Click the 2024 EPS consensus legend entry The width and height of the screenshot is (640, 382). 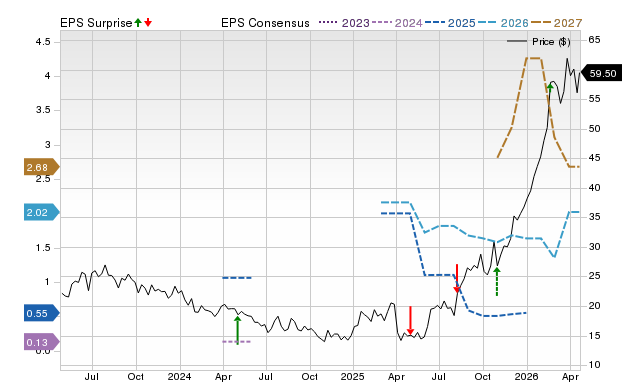[397, 23]
